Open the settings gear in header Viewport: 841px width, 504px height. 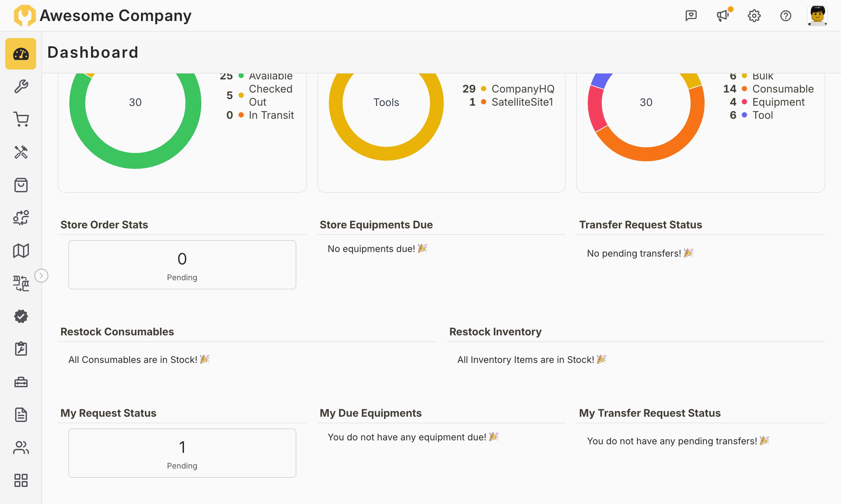point(754,16)
